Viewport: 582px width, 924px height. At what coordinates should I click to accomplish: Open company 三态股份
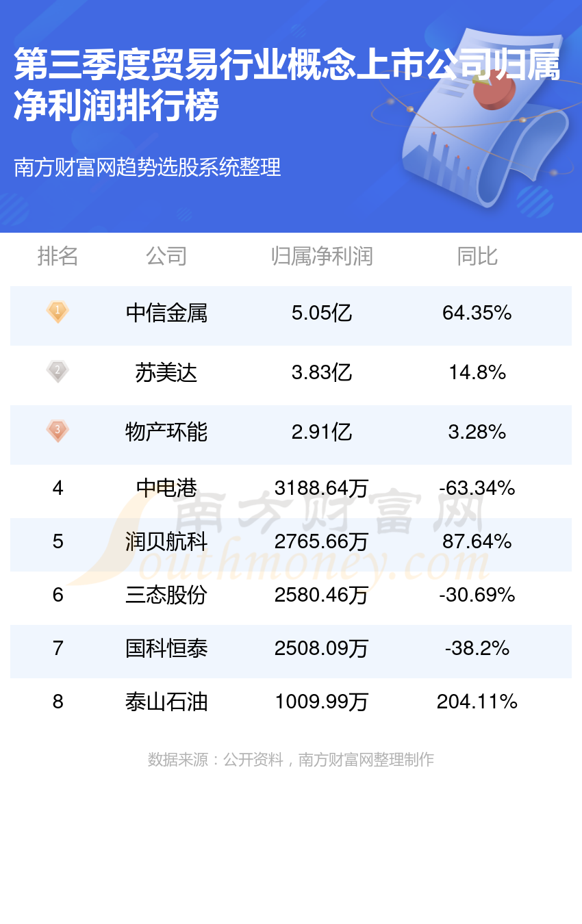166,595
